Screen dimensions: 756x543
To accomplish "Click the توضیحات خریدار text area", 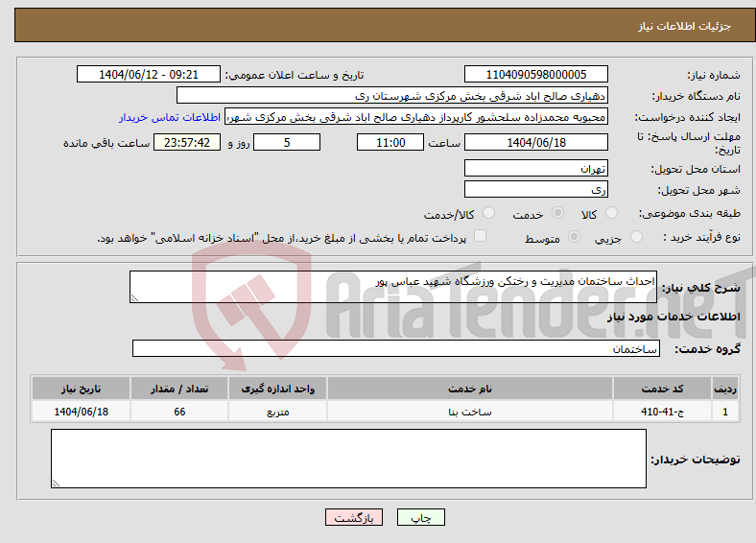I will tap(348, 459).
